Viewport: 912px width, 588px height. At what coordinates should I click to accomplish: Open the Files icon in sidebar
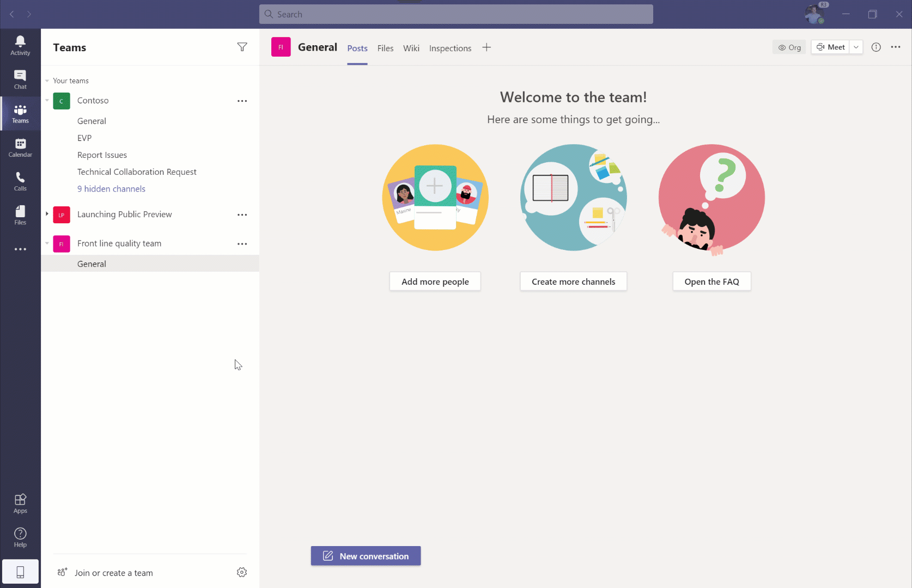pyautogui.click(x=20, y=215)
